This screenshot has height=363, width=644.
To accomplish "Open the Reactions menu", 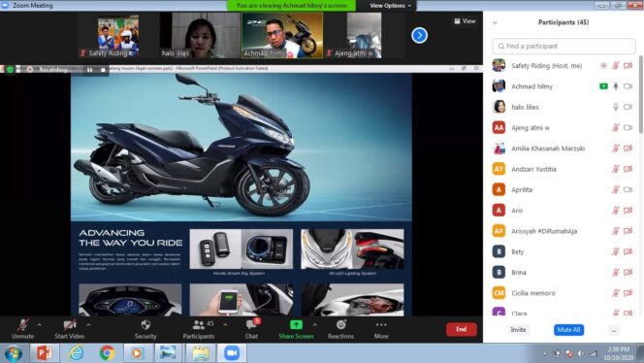I will click(340, 329).
